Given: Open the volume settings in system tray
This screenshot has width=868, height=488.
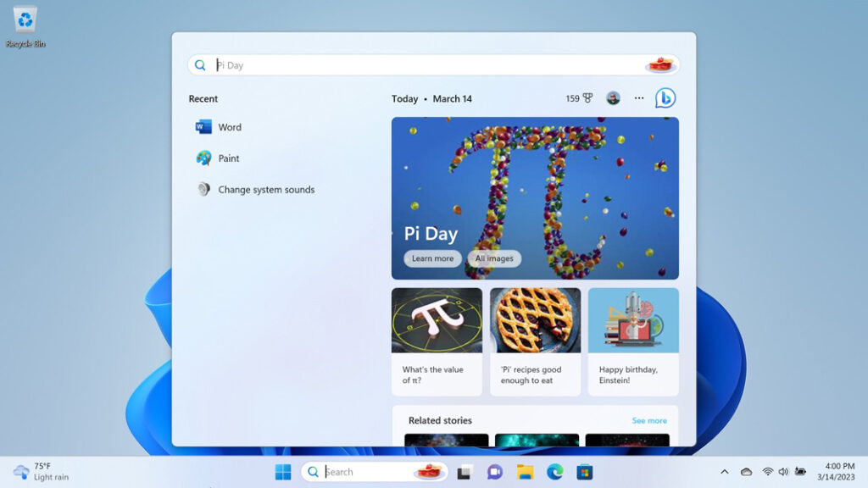Looking at the screenshot, I should coord(783,471).
